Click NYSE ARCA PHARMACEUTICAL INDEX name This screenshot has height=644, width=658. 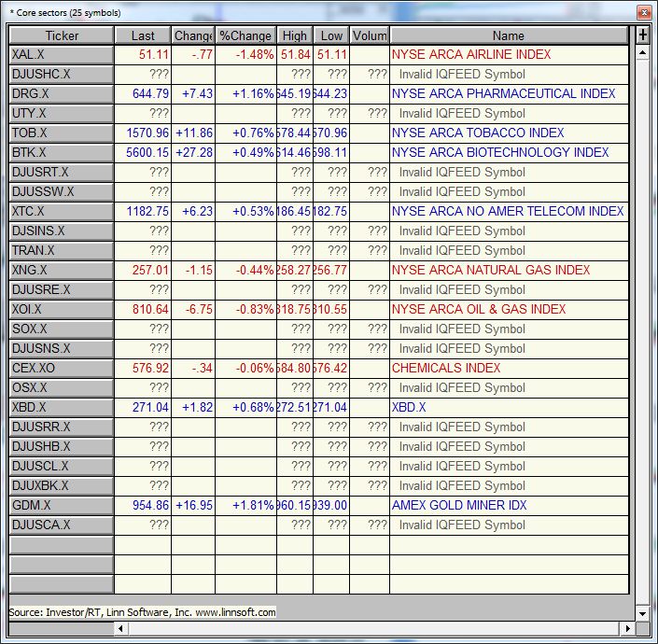point(504,93)
